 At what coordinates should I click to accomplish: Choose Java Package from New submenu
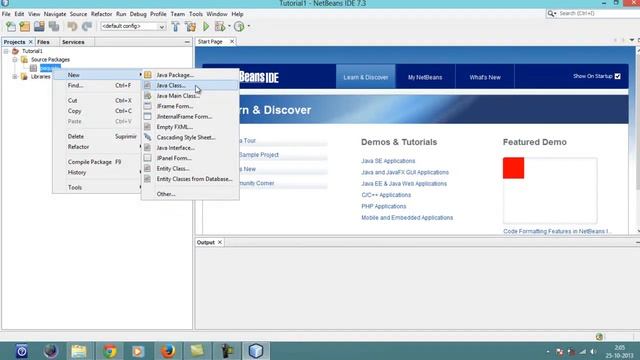190,75
